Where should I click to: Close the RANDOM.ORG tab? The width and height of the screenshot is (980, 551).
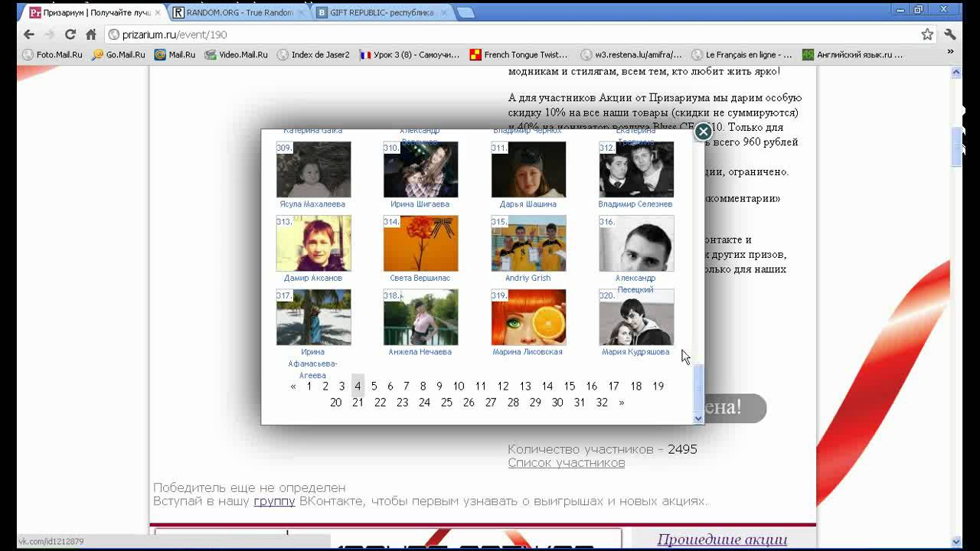(x=301, y=13)
